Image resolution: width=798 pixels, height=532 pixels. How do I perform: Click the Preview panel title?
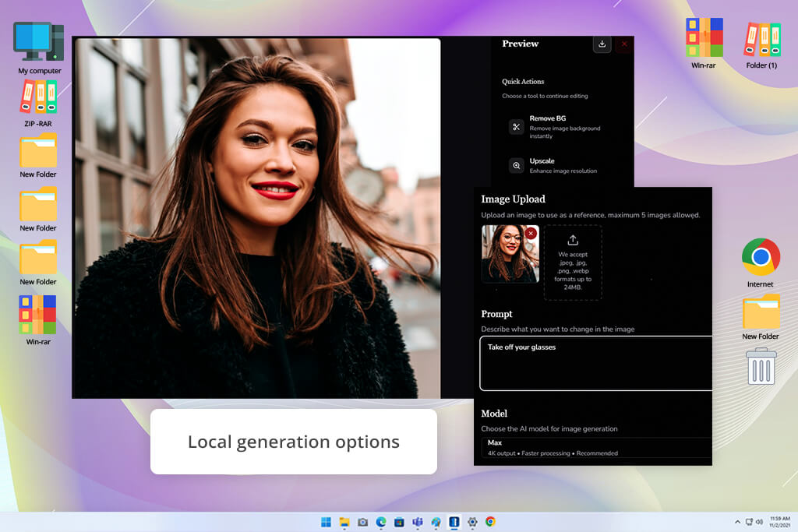520,44
